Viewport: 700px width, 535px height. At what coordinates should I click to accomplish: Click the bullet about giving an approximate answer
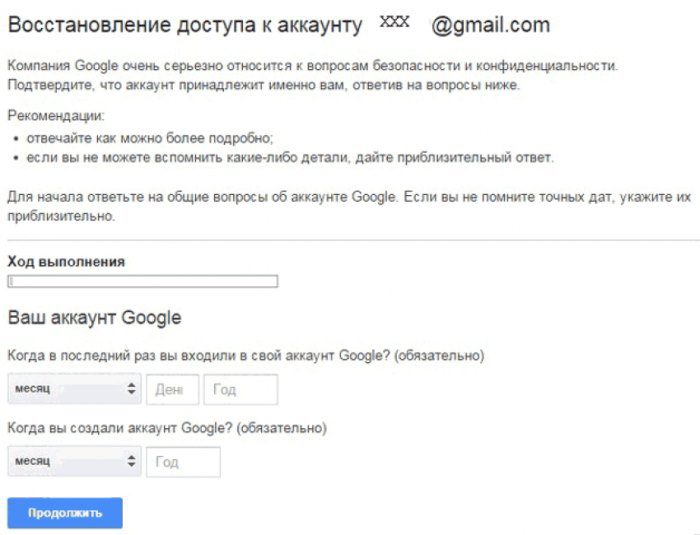(x=290, y=158)
